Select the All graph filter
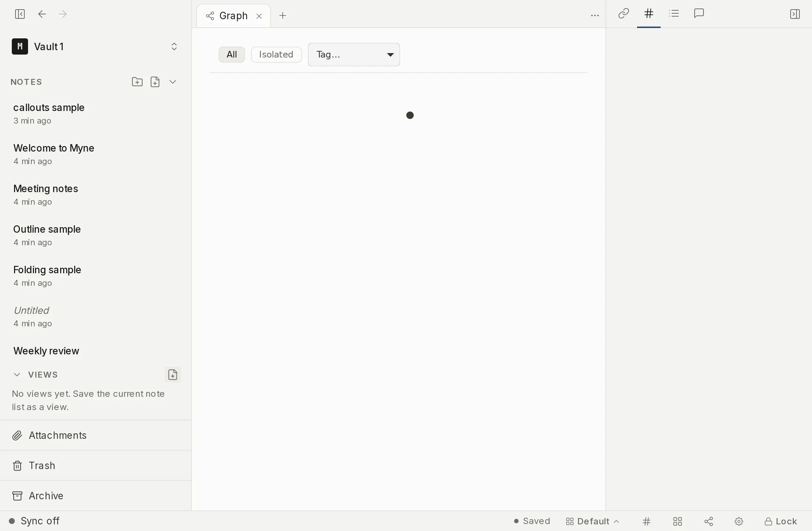 click(232, 55)
